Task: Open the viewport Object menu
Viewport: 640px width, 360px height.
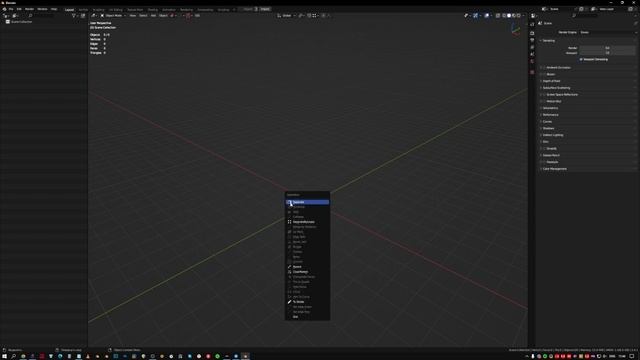Action: (x=163, y=16)
